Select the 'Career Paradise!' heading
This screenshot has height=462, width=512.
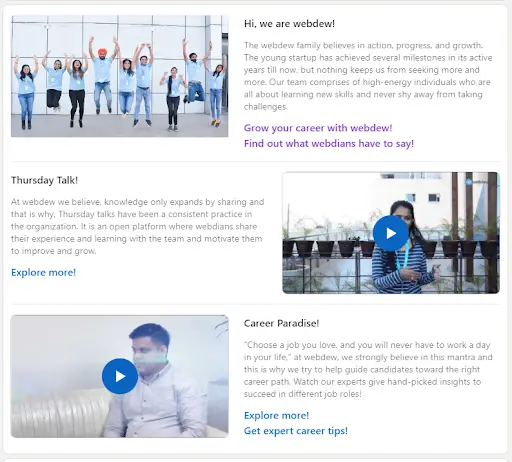click(281, 323)
